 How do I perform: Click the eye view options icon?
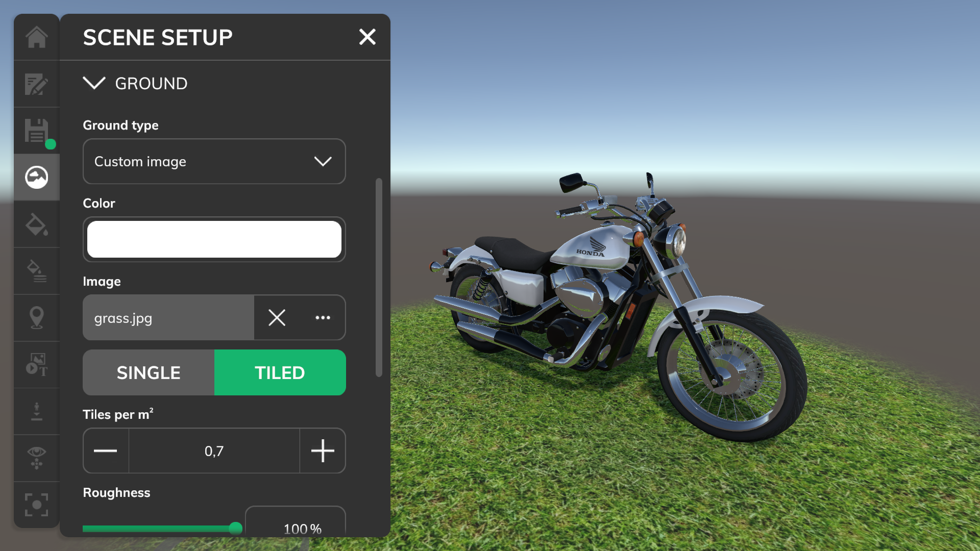click(37, 458)
